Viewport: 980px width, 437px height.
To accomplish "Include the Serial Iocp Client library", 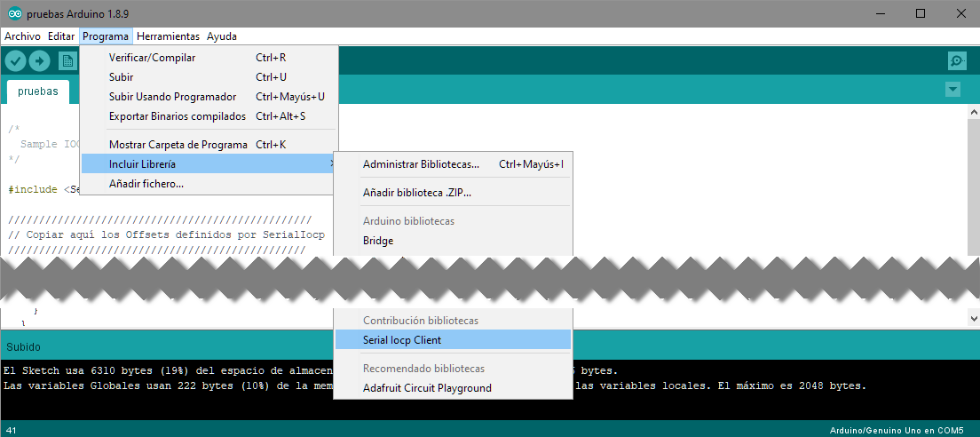I will coord(402,340).
